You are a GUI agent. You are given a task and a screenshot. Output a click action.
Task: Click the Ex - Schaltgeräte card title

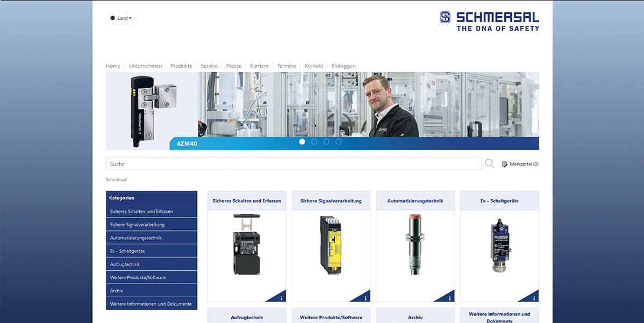[x=499, y=201]
